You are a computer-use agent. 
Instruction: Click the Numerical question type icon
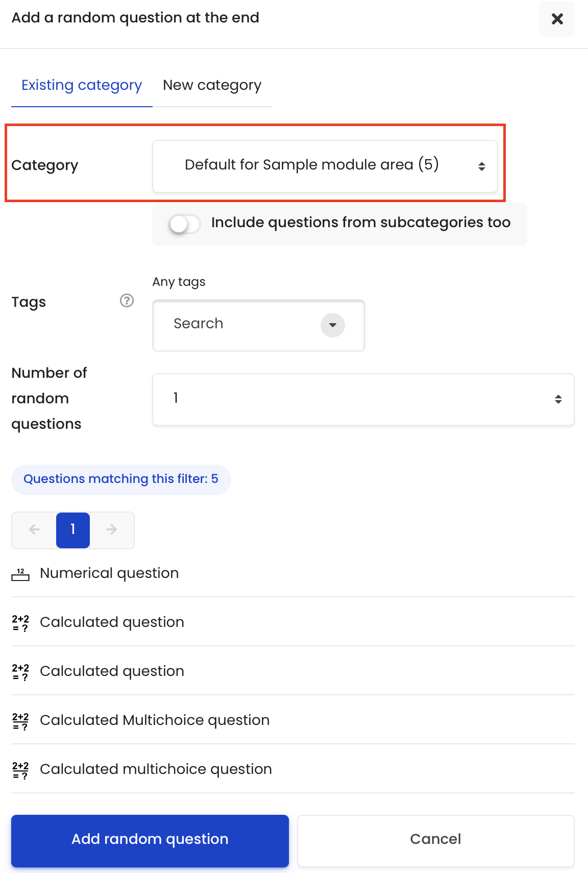(20, 574)
